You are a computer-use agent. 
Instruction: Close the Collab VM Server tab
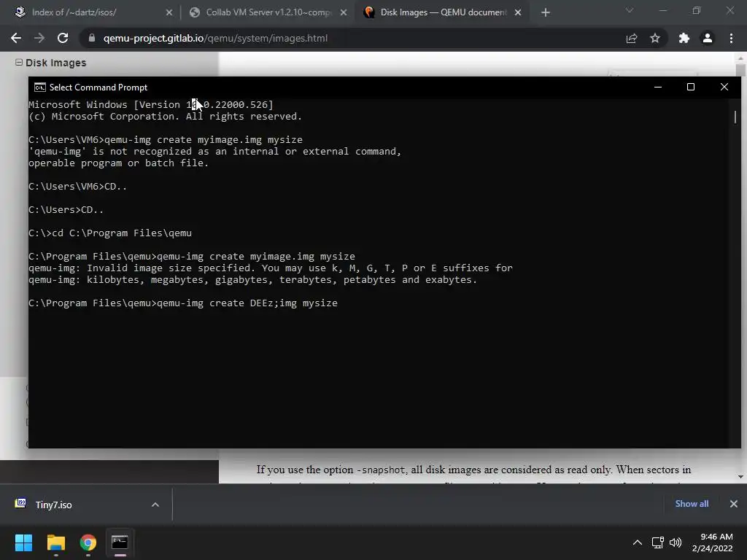343,12
